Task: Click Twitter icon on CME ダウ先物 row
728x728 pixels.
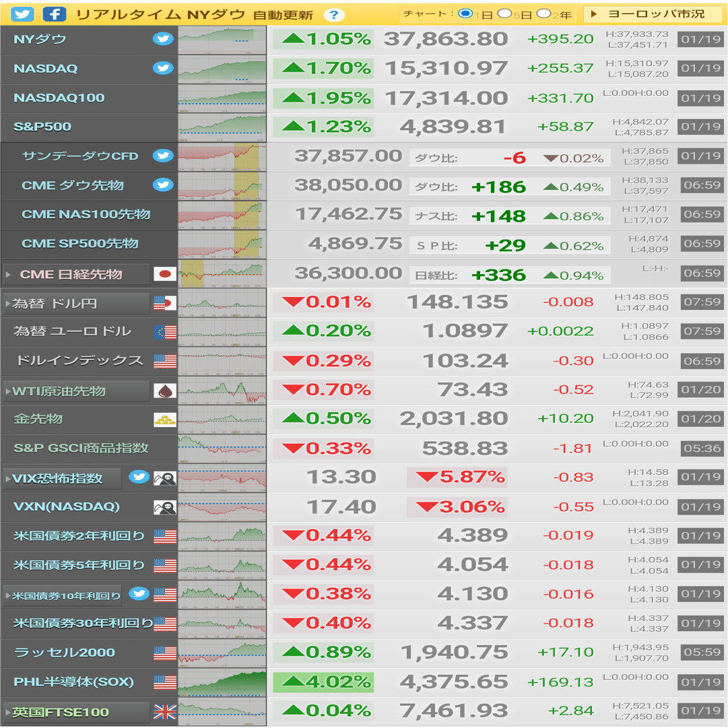Action: tap(163, 185)
